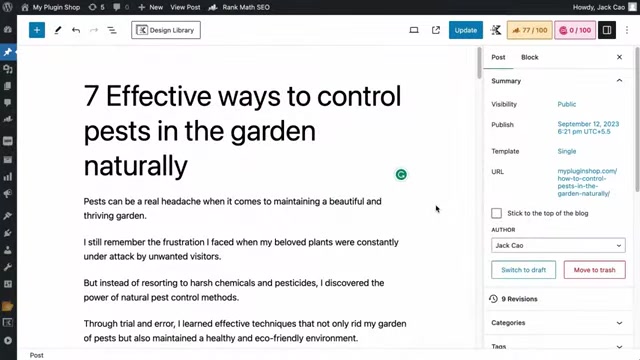Expand the Categories panel

[x=558, y=323]
